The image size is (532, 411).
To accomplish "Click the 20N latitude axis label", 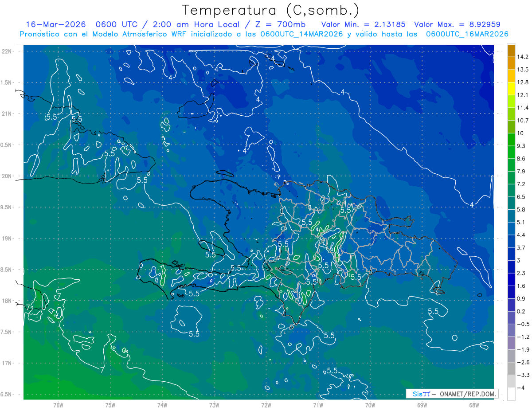I will tap(7, 176).
